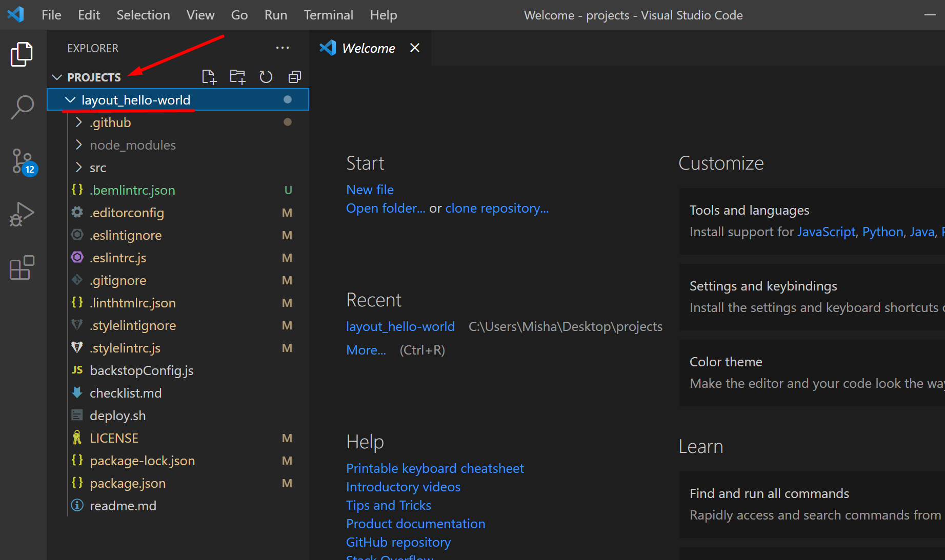
Task: Open Introductory videos link
Action: pos(403,487)
